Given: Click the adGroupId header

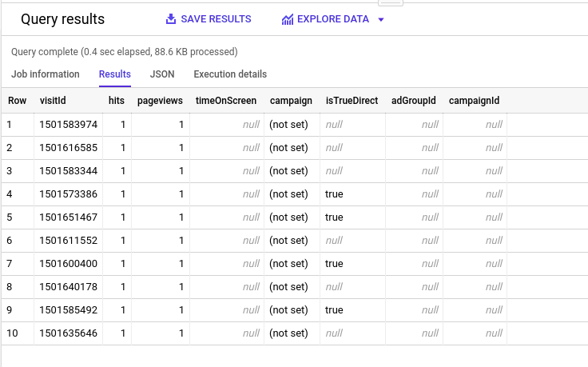Looking at the screenshot, I should (413, 101).
